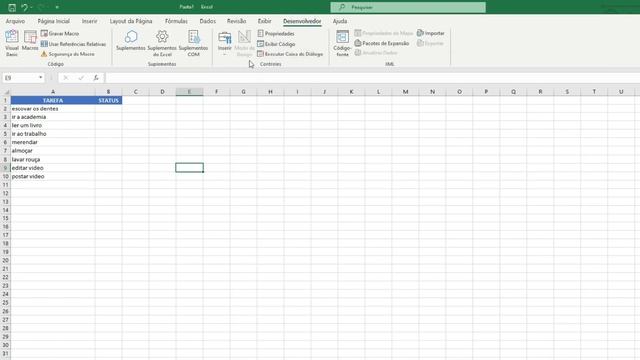Open the Exibir tab

pyautogui.click(x=264, y=21)
